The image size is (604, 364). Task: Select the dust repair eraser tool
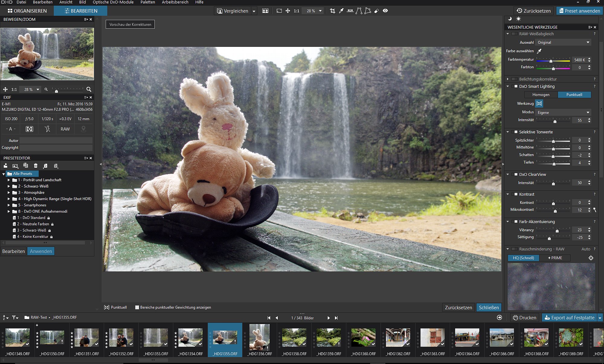(376, 11)
